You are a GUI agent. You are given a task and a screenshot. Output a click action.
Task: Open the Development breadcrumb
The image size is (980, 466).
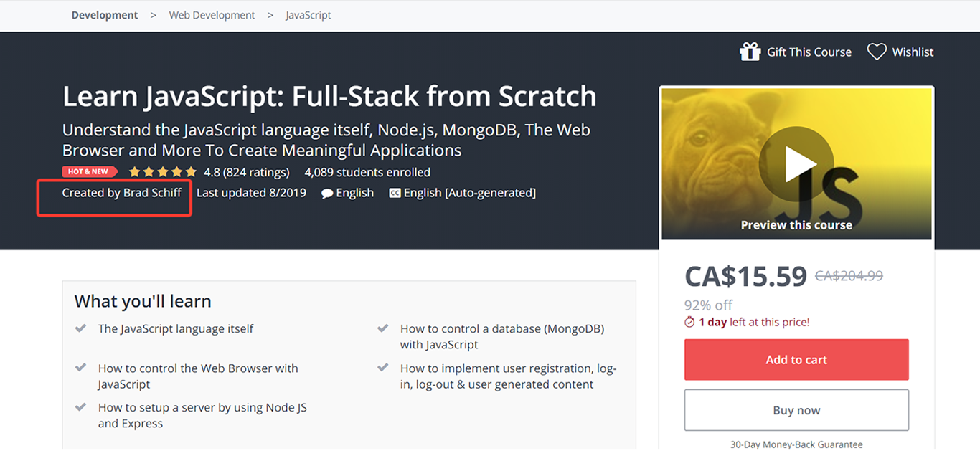(x=105, y=15)
